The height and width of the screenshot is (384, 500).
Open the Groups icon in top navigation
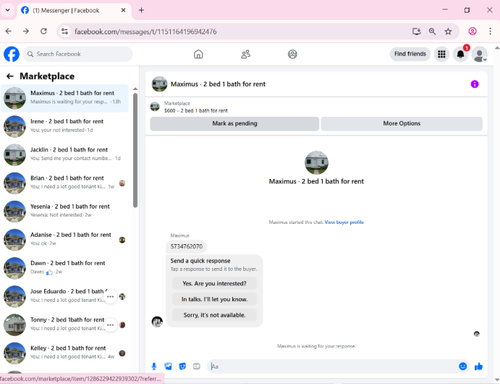coord(292,54)
